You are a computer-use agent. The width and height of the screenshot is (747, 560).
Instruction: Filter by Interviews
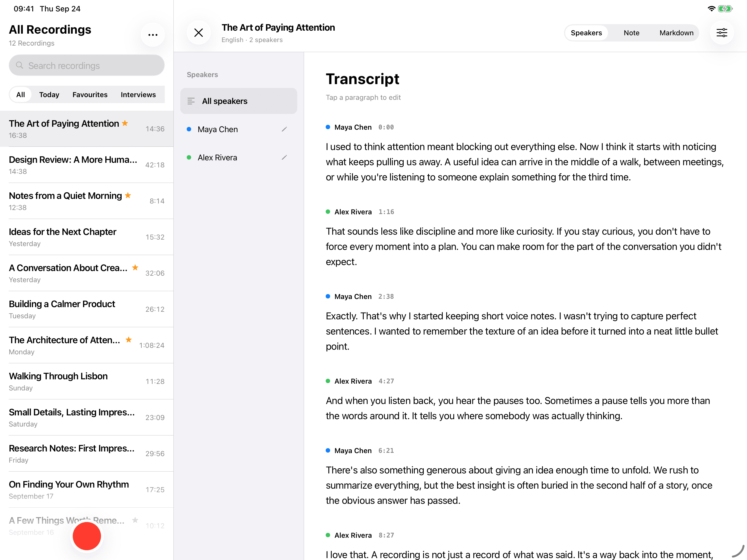point(138,94)
